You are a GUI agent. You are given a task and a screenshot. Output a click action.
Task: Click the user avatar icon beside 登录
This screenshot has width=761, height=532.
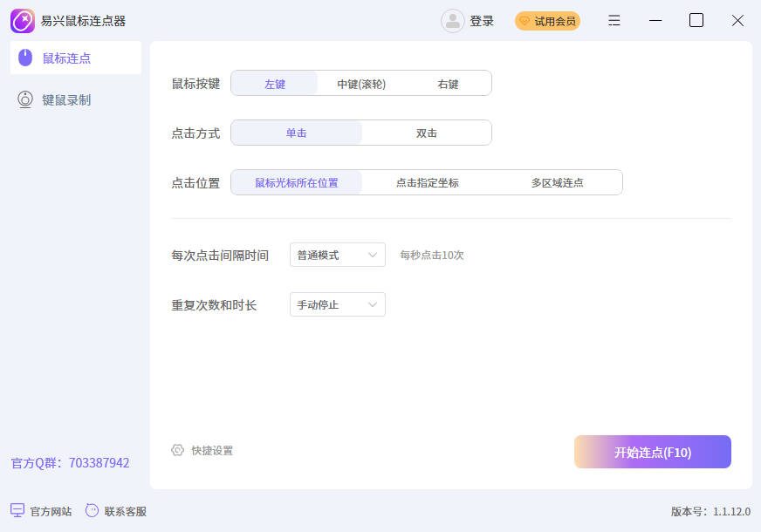coord(452,21)
